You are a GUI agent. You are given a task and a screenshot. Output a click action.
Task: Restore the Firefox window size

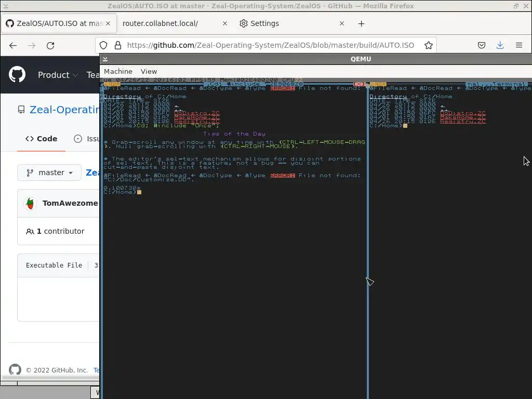pos(516,6)
